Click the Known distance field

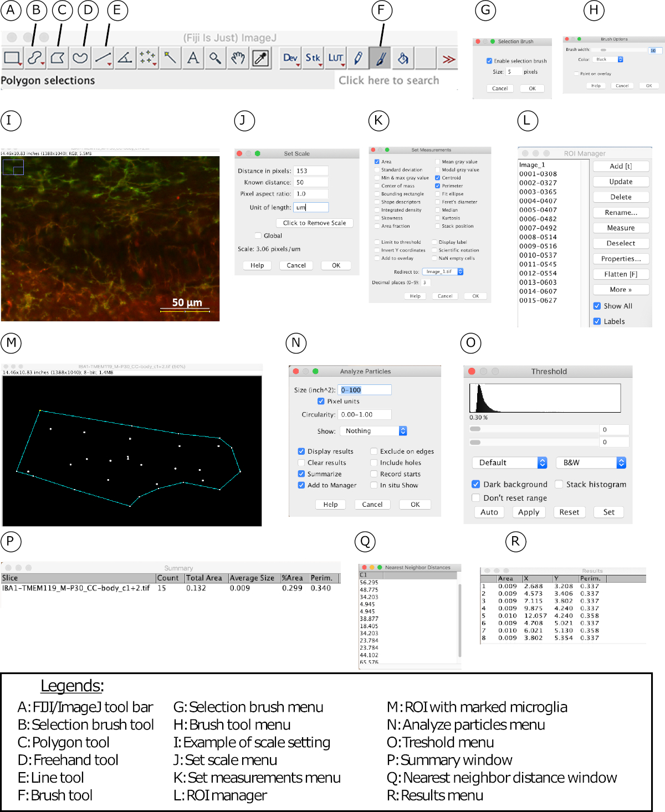point(311,182)
